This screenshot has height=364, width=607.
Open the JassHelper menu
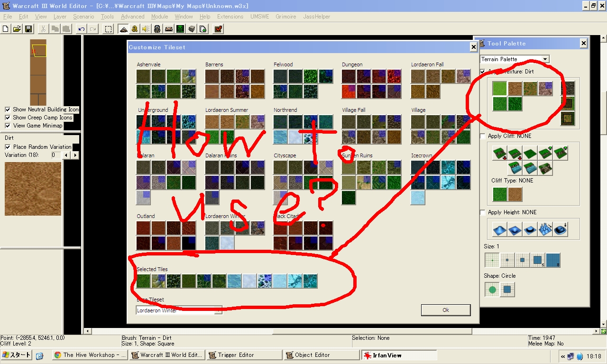[317, 17]
